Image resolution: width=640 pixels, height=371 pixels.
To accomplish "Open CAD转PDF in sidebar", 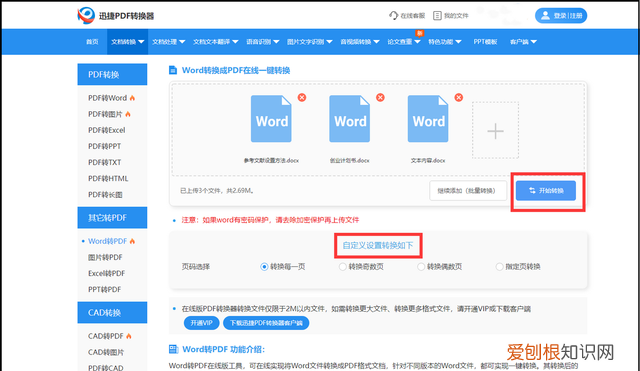I will coord(106,336).
